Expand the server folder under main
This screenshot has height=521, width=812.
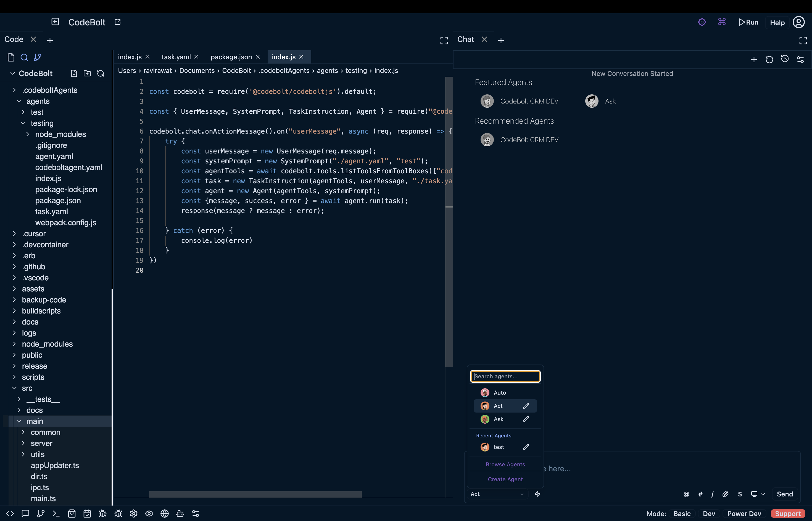(x=23, y=443)
